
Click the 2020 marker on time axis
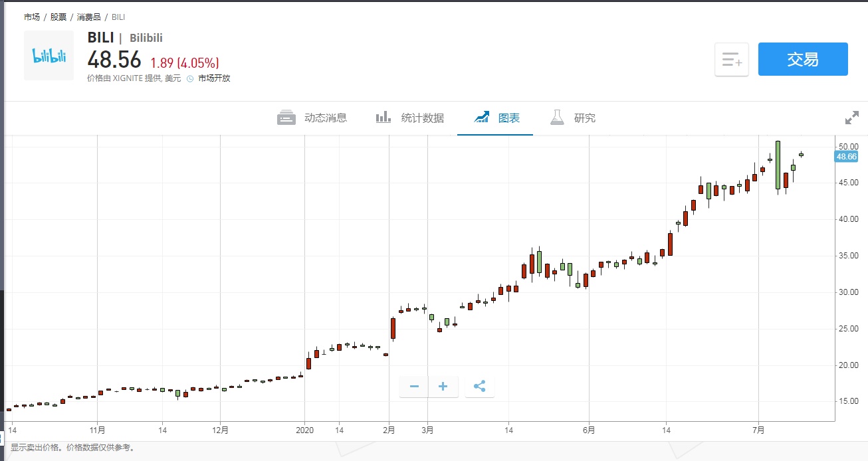[x=304, y=430]
